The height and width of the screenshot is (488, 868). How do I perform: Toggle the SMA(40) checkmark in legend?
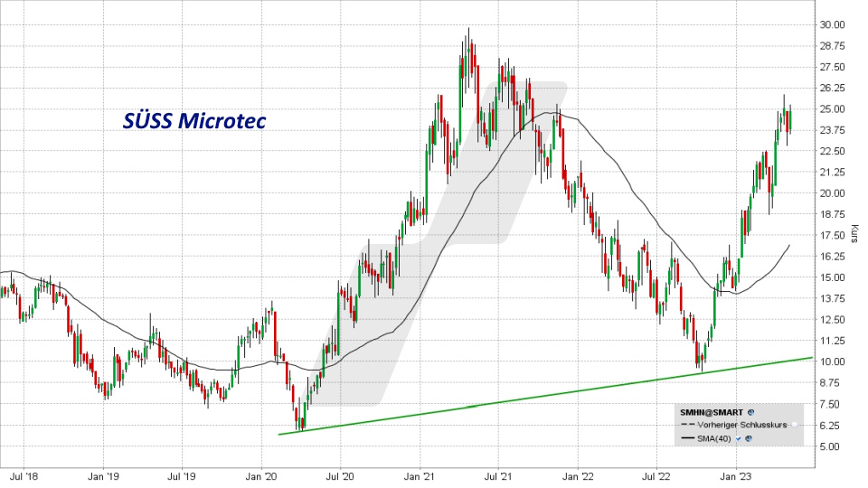click(739, 439)
